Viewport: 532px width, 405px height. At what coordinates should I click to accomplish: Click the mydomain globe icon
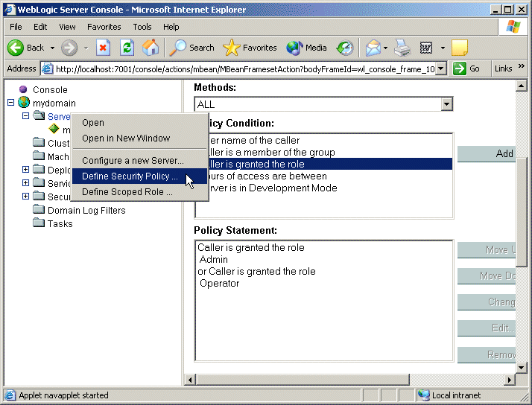(x=24, y=102)
